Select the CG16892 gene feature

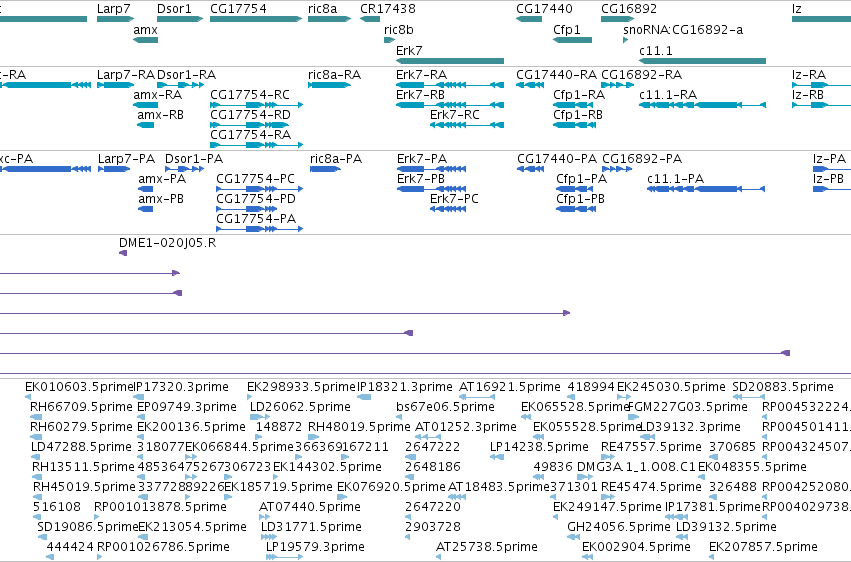click(618, 19)
